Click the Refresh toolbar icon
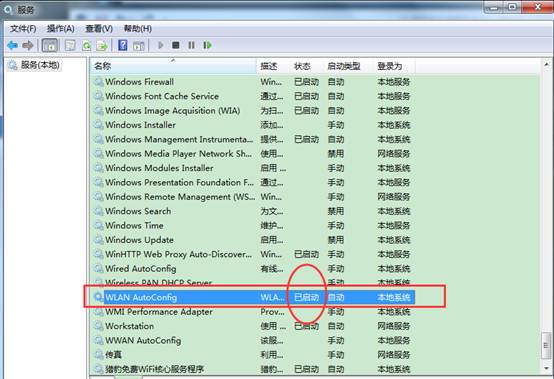Image resolution: width=554 pixels, height=379 pixels. (x=86, y=45)
